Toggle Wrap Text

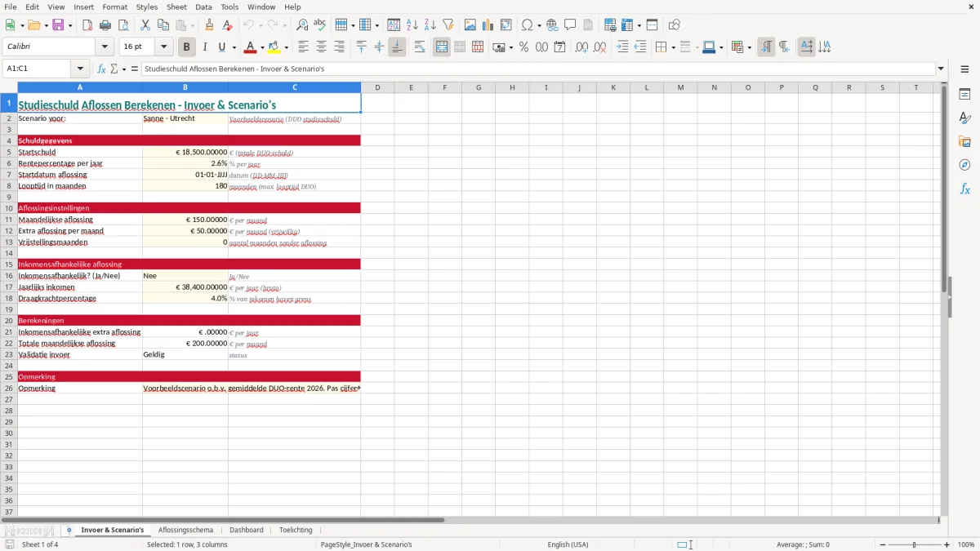pos(420,47)
